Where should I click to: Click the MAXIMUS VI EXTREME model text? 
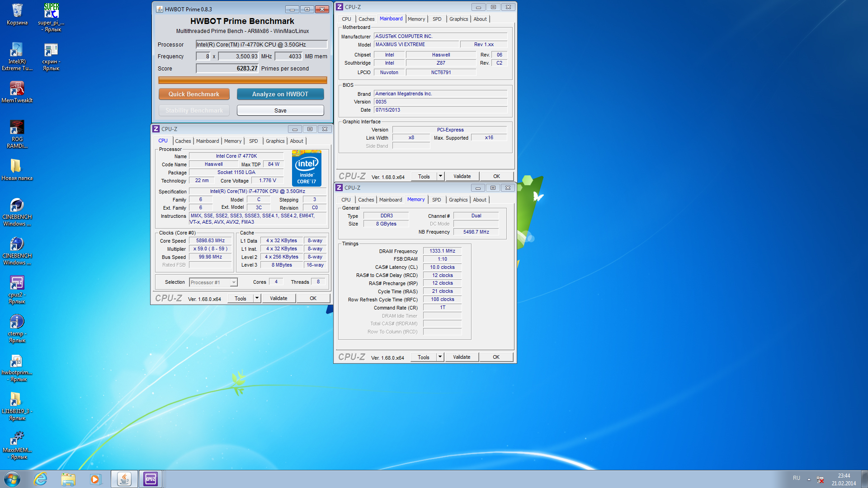[x=400, y=44]
